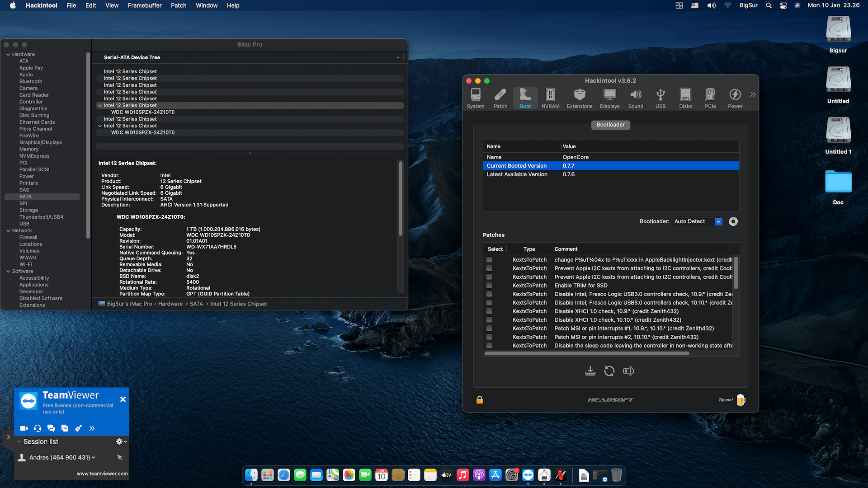Click the refresh icon below the patch list
This screenshot has width=868, height=488.
[x=609, y=371]
